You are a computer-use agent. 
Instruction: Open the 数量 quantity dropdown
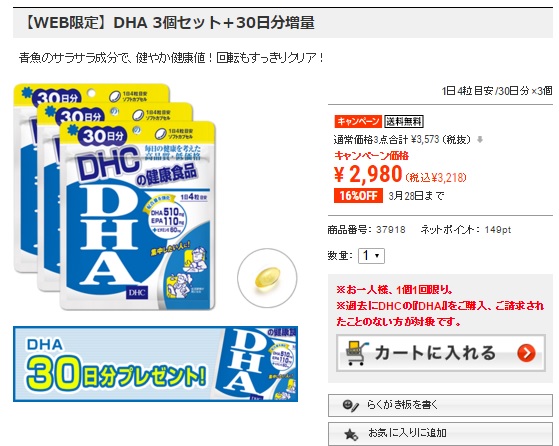(371, 256)
